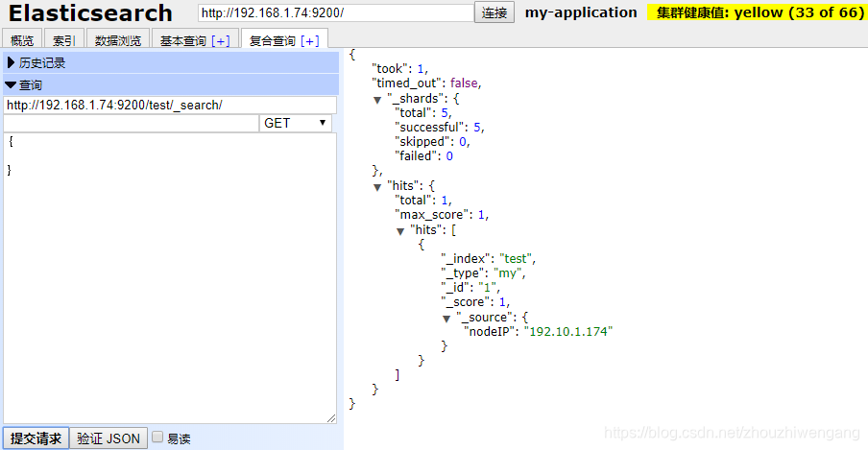The width and height of the screenshot is (868, 450).
Task: Click inside the JSON request body textarea
Action: pyautogui.click(x=170, y=278)
